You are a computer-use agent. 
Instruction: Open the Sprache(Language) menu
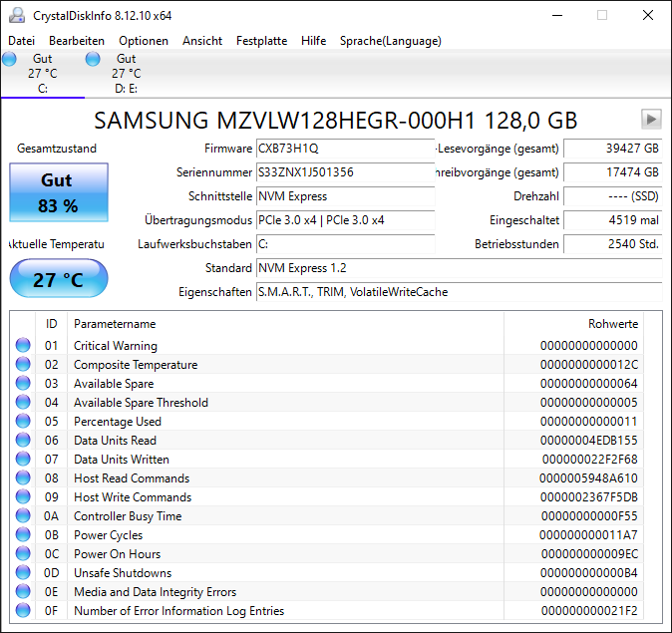(x=391, y=41)
